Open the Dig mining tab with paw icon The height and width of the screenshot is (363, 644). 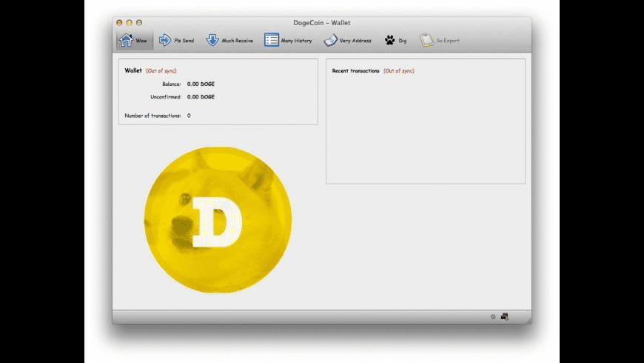[395, 40]
